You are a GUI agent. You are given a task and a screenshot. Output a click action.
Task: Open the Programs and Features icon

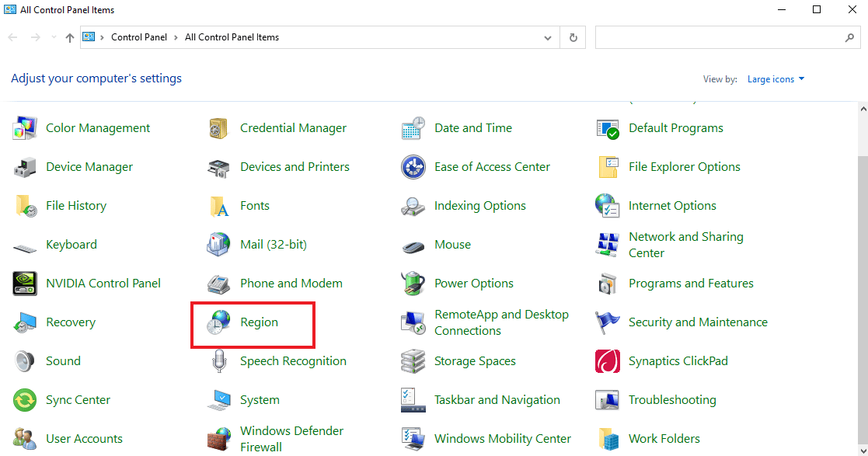[607, 284]
